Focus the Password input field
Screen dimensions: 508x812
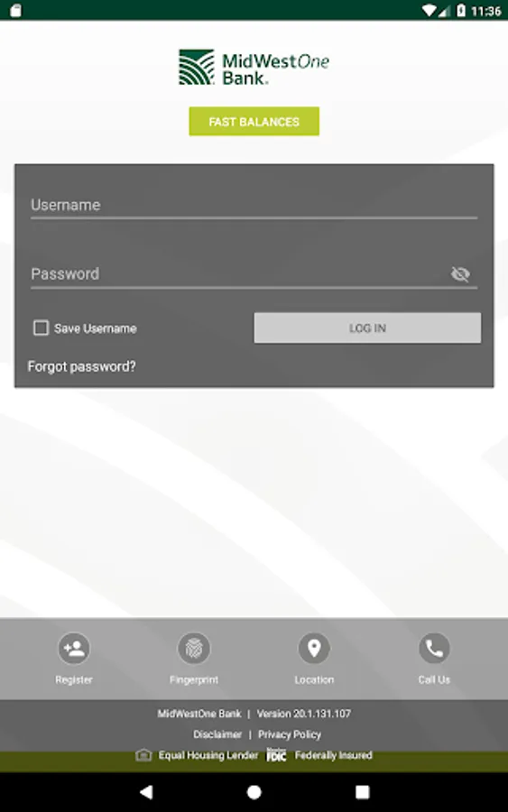238,274
